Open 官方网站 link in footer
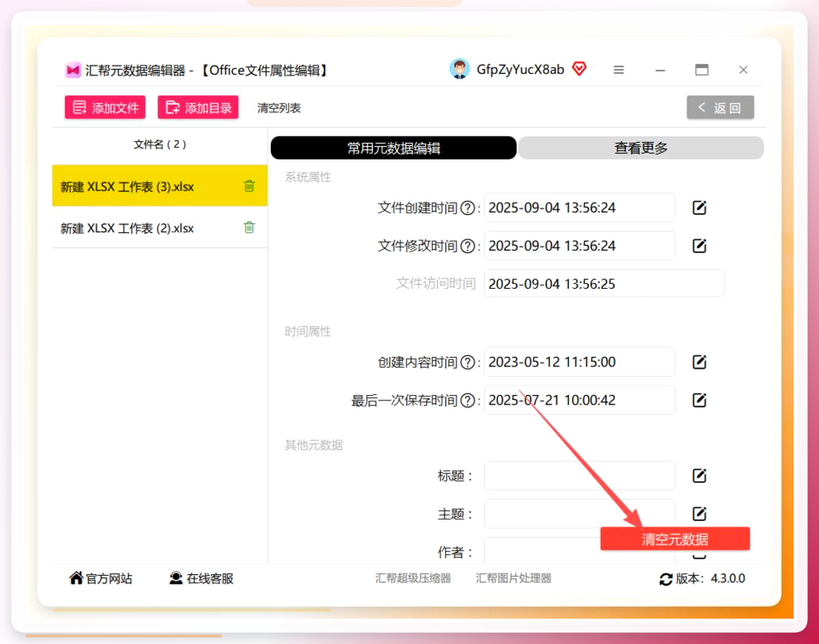The image size is (819, 644). click(101, 578)
